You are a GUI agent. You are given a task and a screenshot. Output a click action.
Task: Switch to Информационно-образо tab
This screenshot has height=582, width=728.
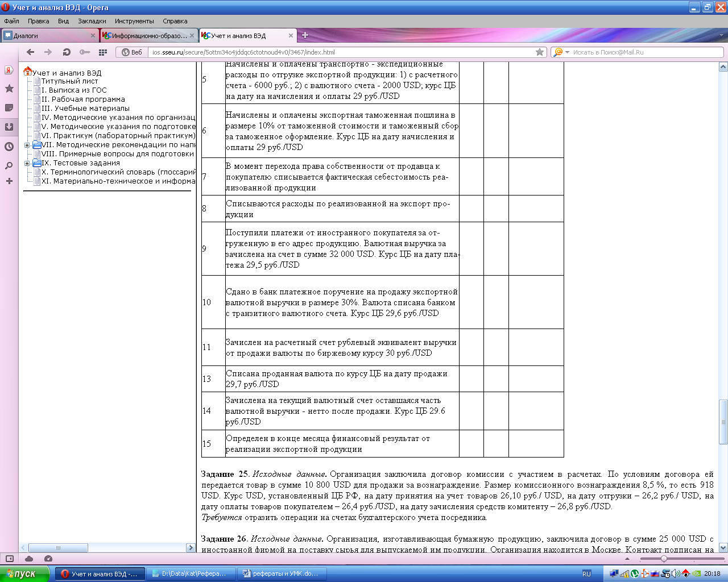pyautogui.click(x=149, y=35)
